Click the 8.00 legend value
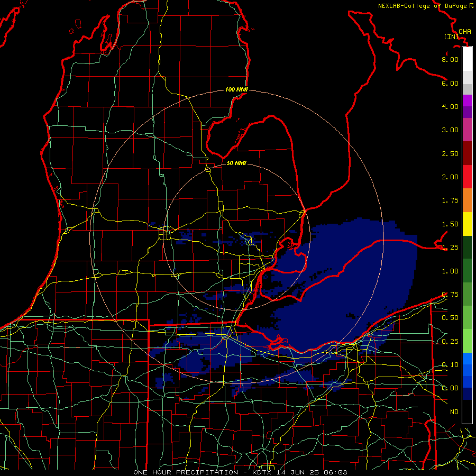This screenshot has width=476, height=476. [x=450, y=59]
